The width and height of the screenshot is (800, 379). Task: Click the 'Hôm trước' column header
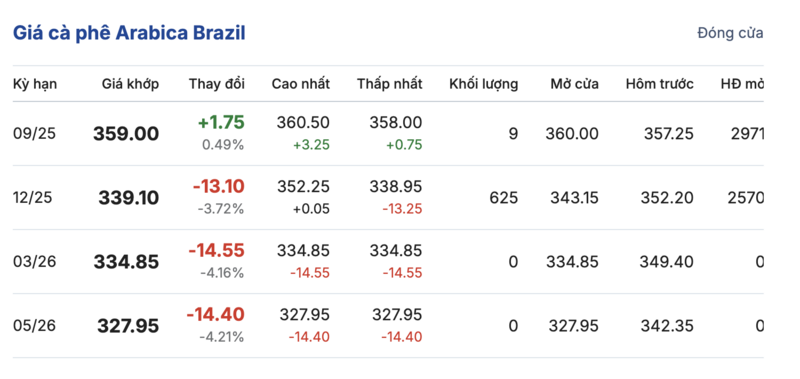660,84
